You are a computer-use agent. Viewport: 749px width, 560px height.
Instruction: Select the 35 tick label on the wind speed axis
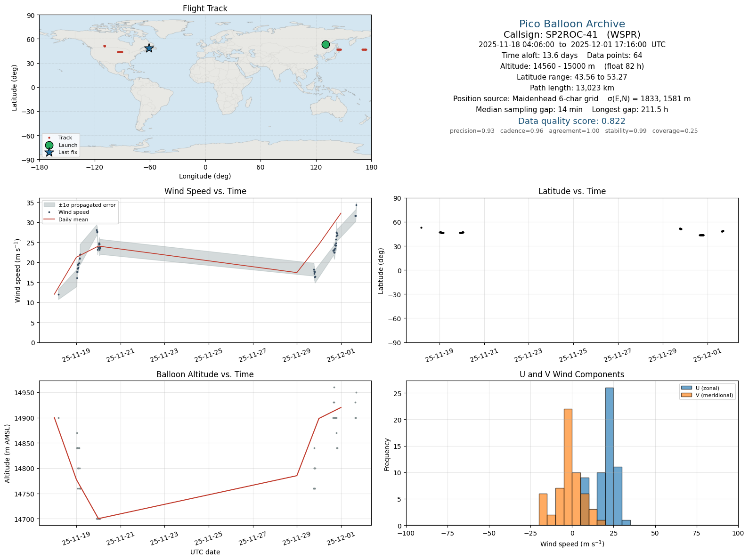click(x=31, y=203)
